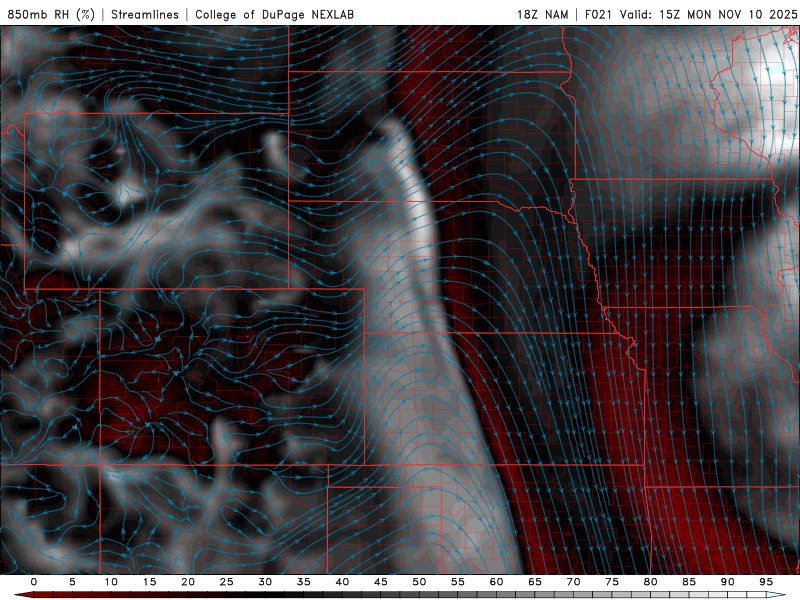Click the 70 value on color scale
Image resolution: width=800 pixels, height=600 pixels.
click(573, 582)
